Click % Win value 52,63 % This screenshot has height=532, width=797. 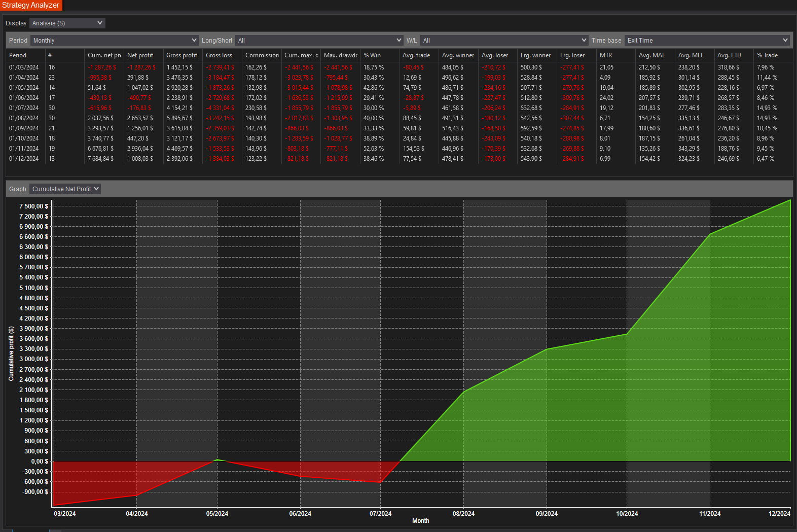pos(374,149)
